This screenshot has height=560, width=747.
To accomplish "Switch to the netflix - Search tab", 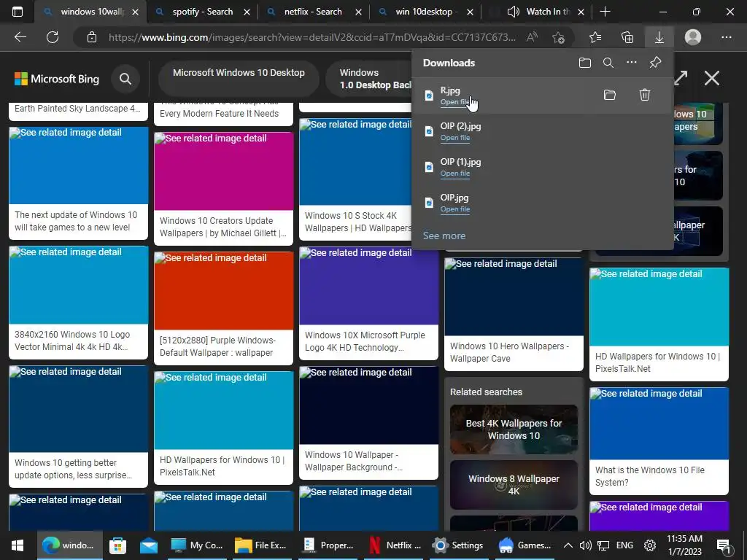I will (x=312, y=12).
